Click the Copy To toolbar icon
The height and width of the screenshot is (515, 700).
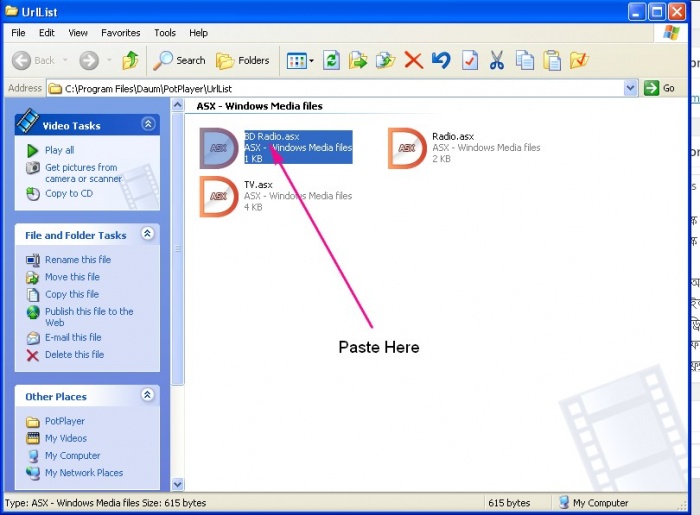click(x=385, y=60)
